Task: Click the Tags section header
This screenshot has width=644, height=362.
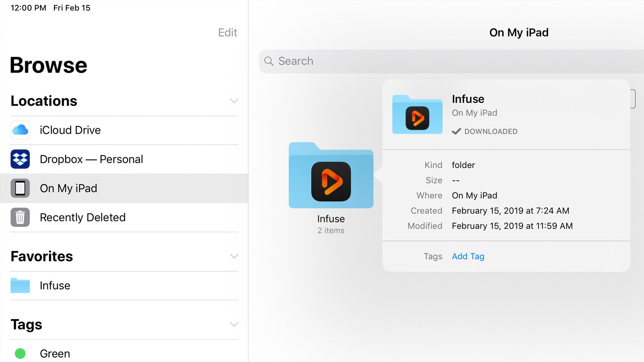Action: point(26,324)
